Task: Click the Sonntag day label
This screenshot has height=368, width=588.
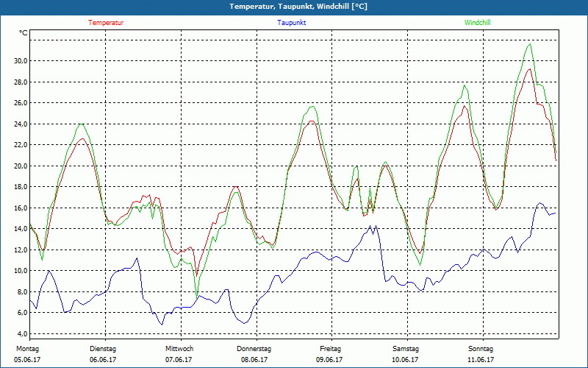Action: click(x=481, y=349)
